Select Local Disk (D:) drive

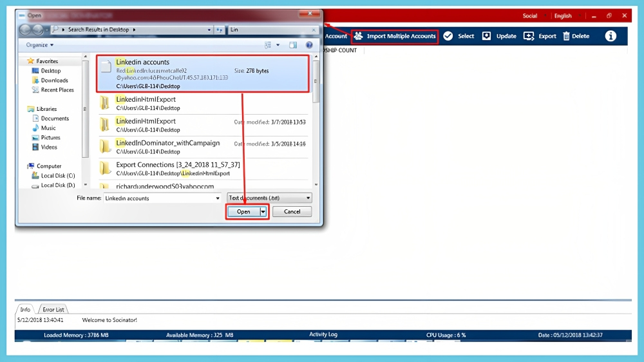click(53, 185)
